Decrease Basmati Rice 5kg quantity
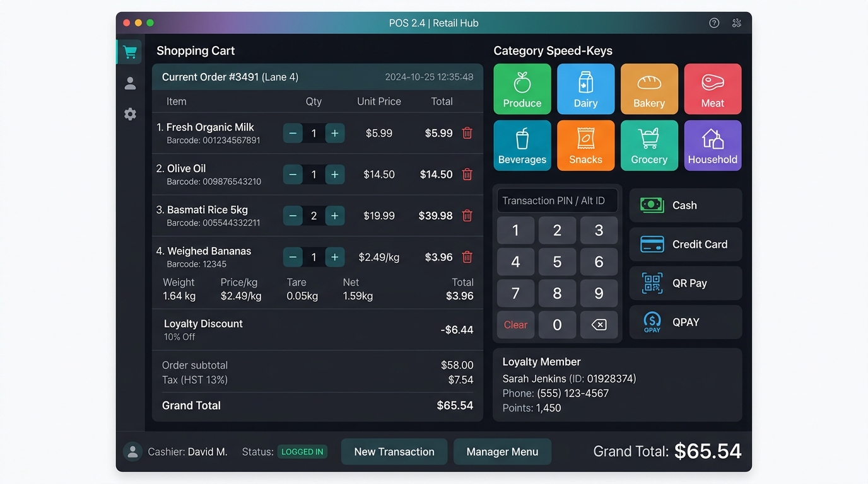The image size is (868, 484). coord(293,216)
